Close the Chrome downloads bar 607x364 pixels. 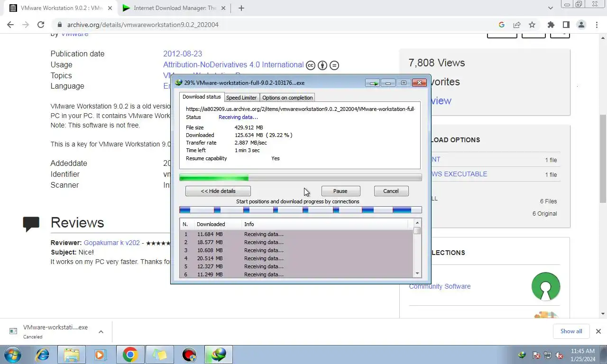click(x=598, y=331)
